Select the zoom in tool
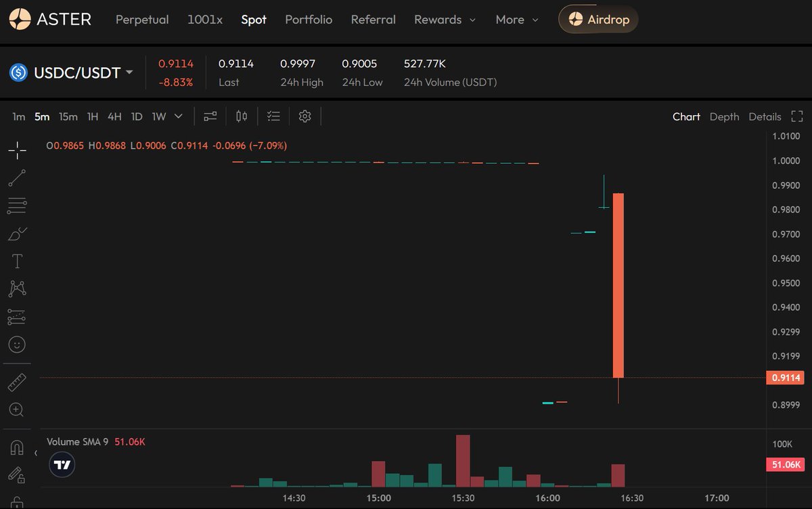 (x=17, y=410)
